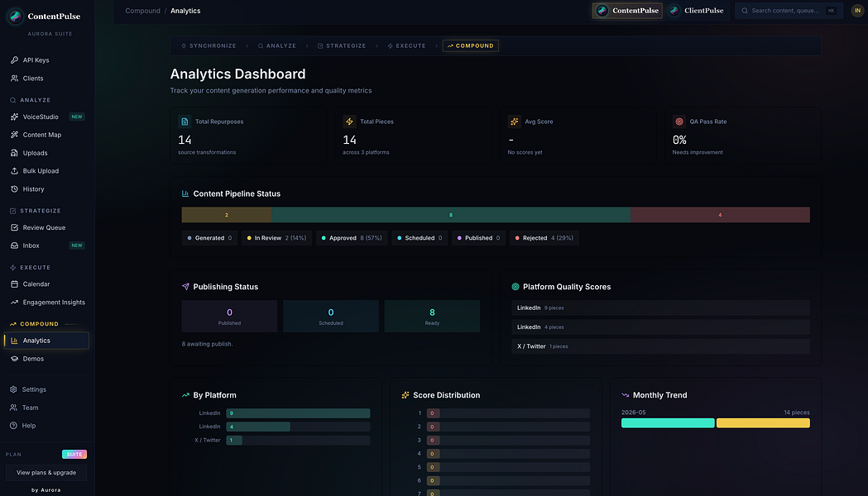Open Review Queue page
The image size is (868, 496).
46,227
